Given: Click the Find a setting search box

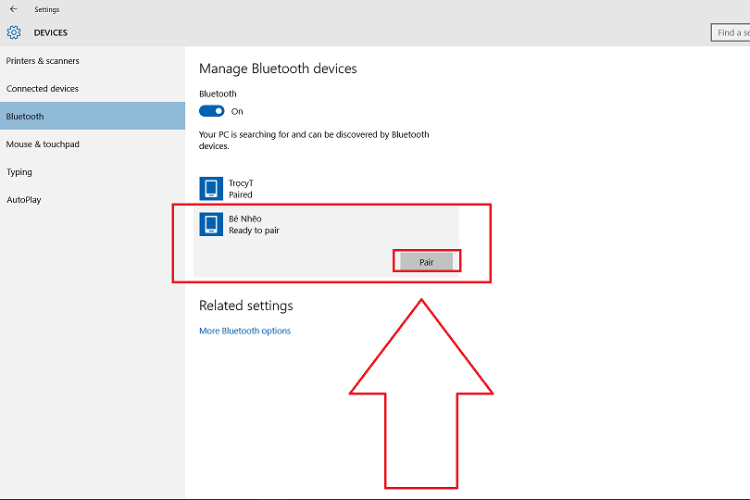Looking at the screenshot, I should point(730,33).
